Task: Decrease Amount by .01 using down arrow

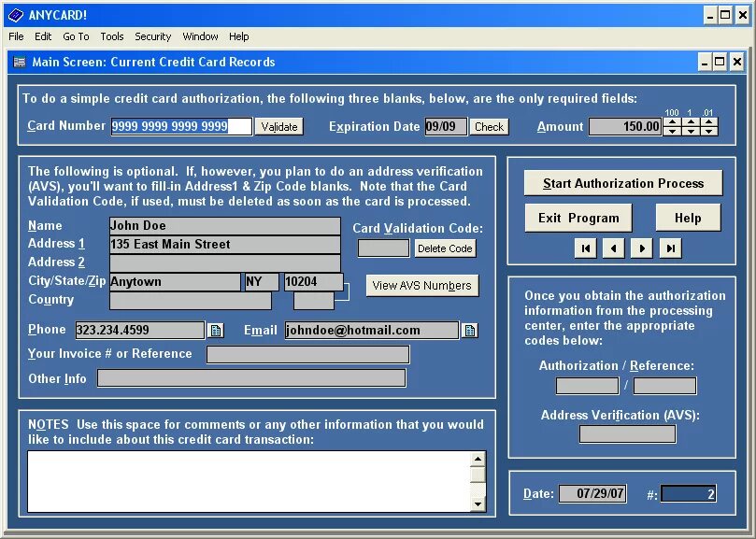Action: pyautogui.click(x=708, y=131)
